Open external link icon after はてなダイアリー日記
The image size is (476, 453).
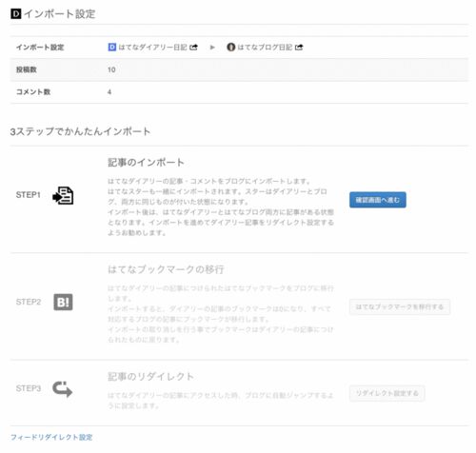(x=193, y=48)
